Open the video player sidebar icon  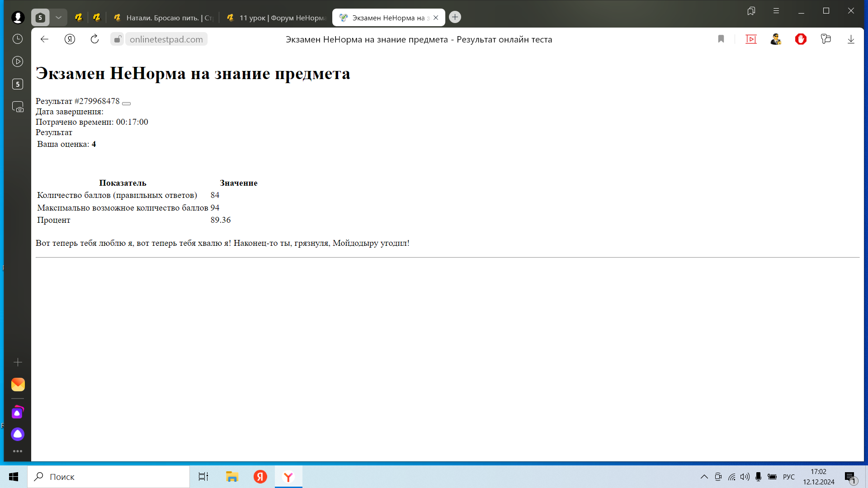tap(18, 62)
